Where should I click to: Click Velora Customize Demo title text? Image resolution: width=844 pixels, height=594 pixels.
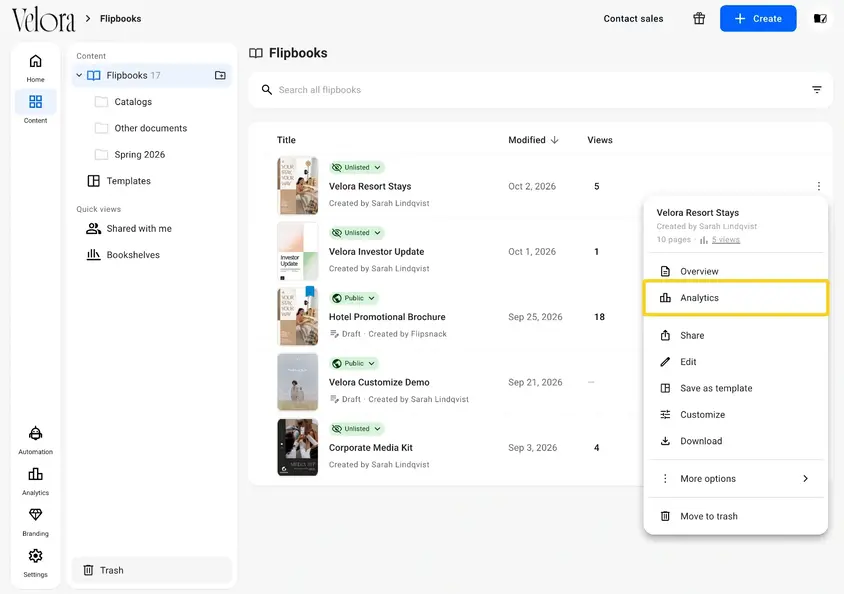click(379, 383)
